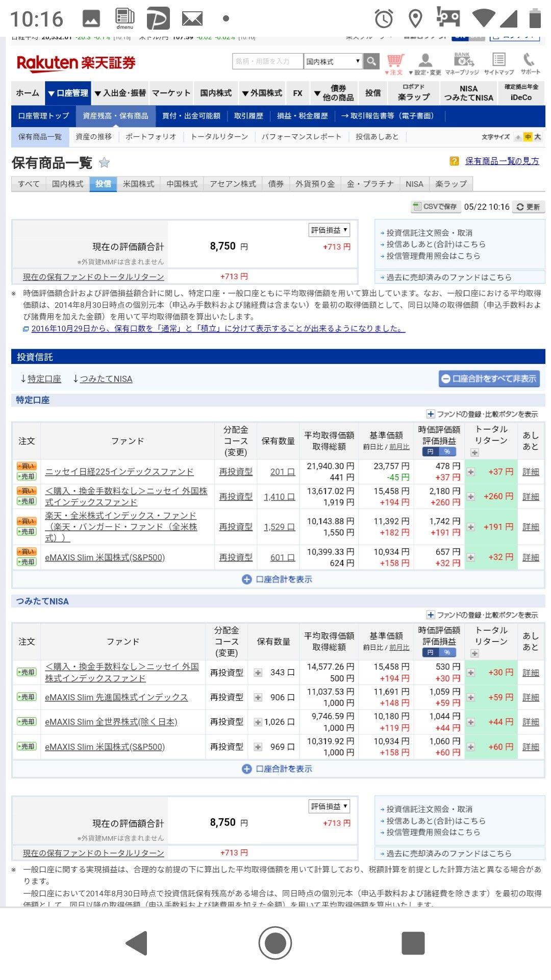The image size is (551, 980).
Task: Tap the favorite star next to 保有商品一覧
Action: pyautogui.click(x=104, y=163)
